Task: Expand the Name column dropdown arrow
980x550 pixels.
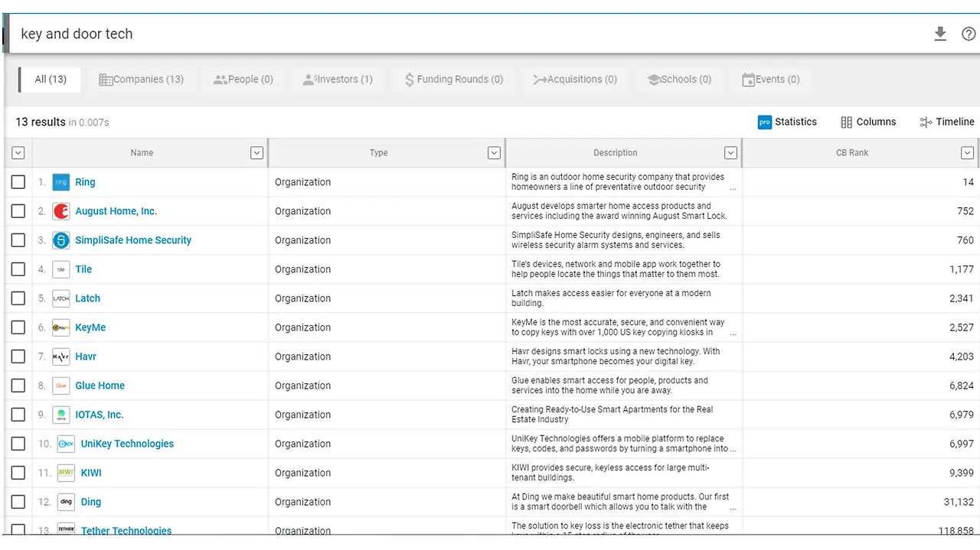Action: [257, 153]
